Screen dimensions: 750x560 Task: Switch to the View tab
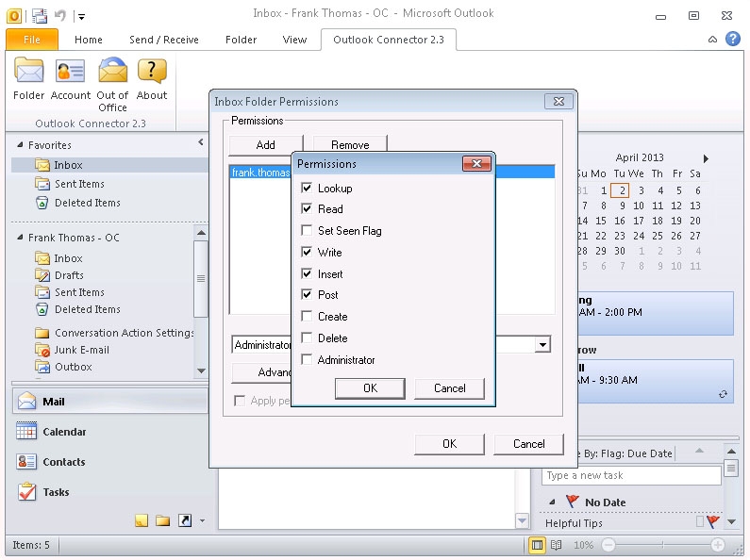pos(294,40)
